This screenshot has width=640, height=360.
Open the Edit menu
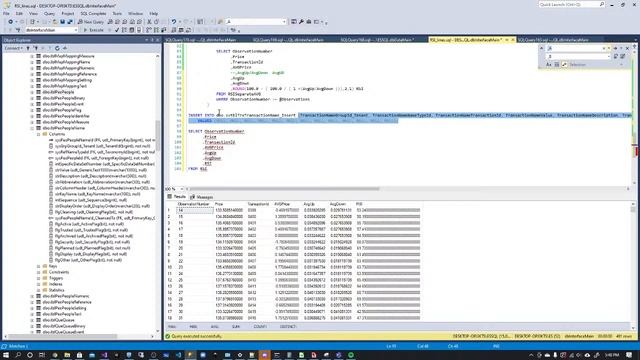click(19, 13)
